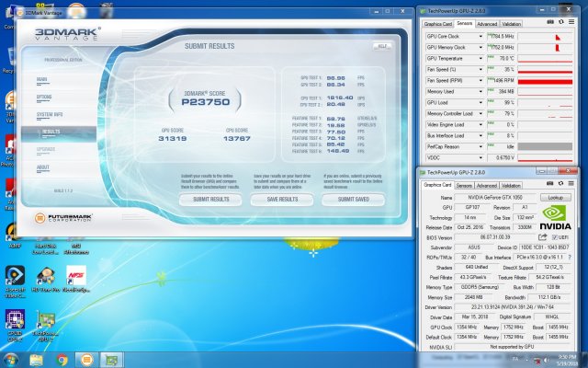Open the NFS desktop shortcut
Screen dimensions: 588x368
pos(76,274)
